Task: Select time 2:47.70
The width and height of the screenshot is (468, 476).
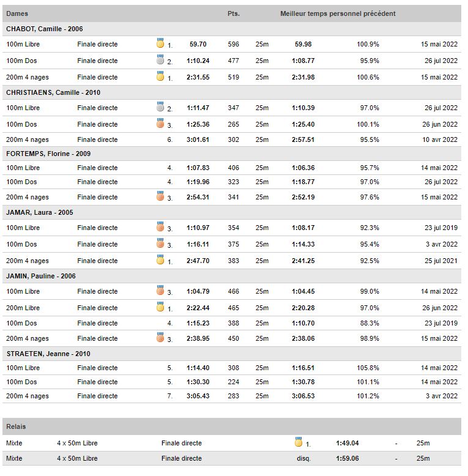Action: point(198,261)
